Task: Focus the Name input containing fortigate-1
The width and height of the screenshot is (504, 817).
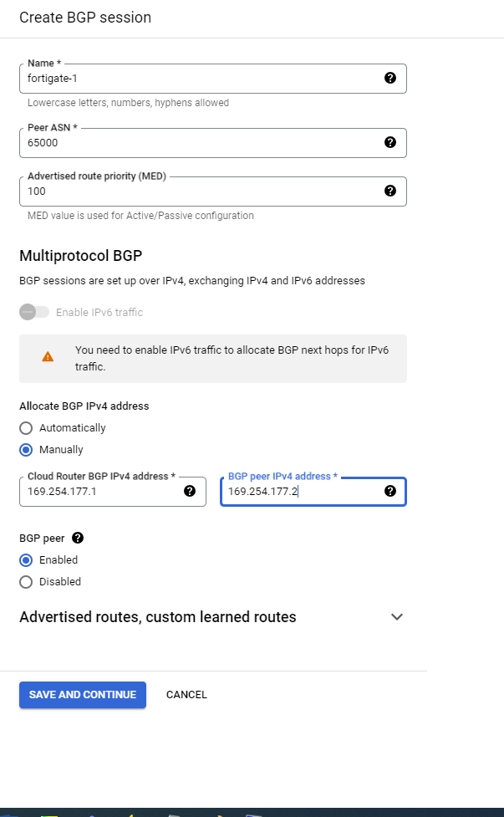Action: [x=201, y=79]
